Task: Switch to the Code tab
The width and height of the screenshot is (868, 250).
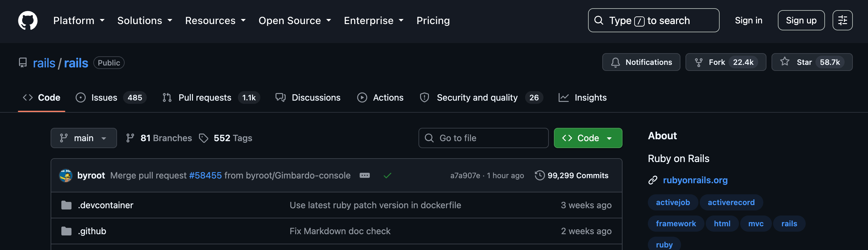Action: pyautogui.click(x=41, y=98)
